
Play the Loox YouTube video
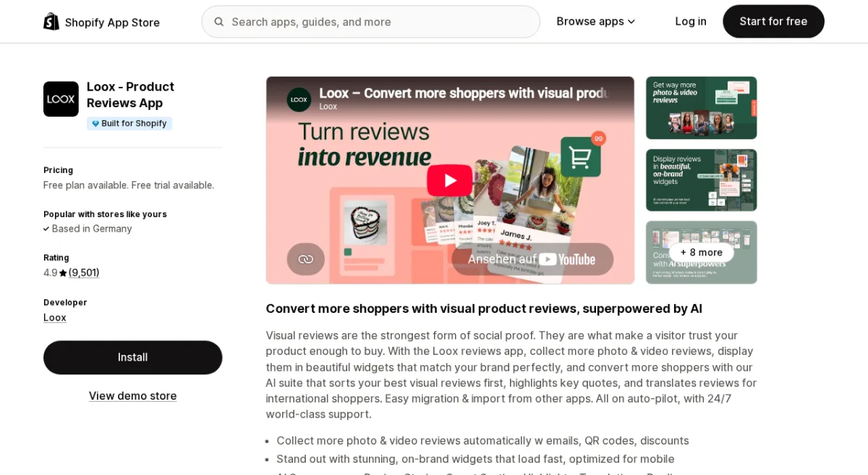pos(450,180)
